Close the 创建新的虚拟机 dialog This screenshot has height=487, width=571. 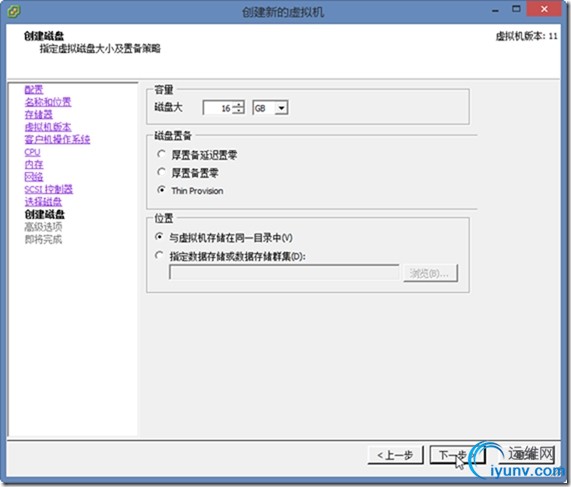544,9
